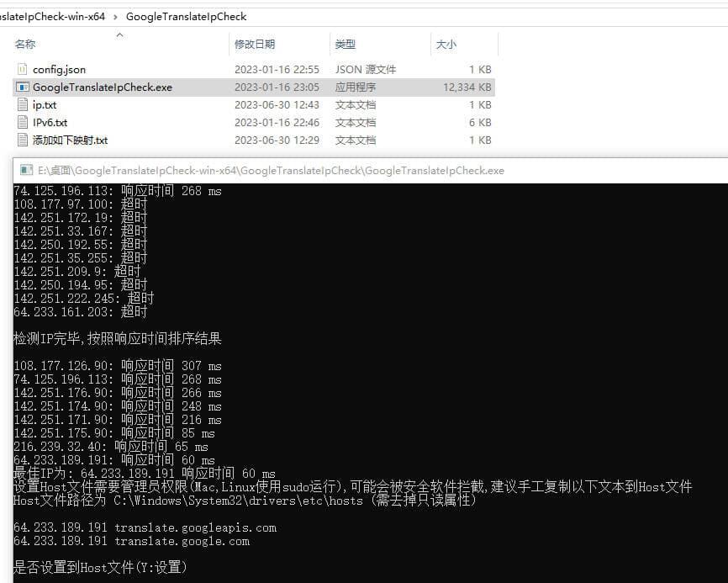728x583 pixels.
Task: Click the 12,334 KB size cell
Action: [x=467, y=87]
